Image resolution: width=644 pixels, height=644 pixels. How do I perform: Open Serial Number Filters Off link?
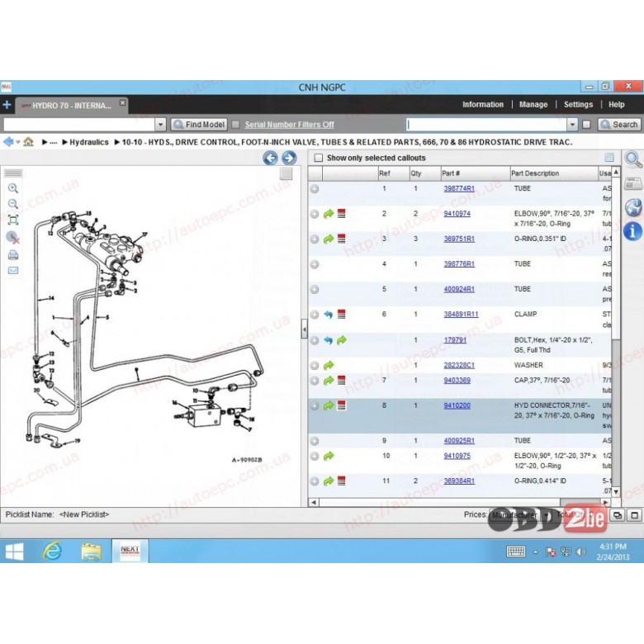[x=289, y=125]
